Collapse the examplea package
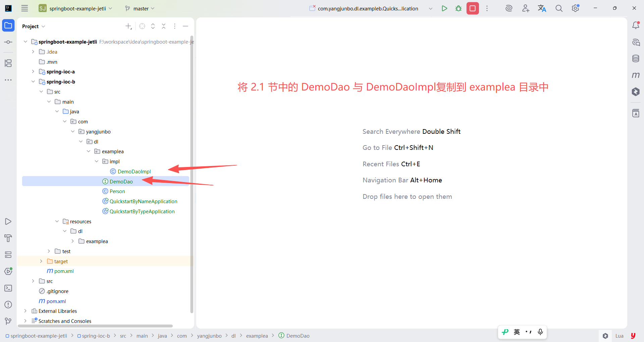The image size is (644, 342). 89,152
